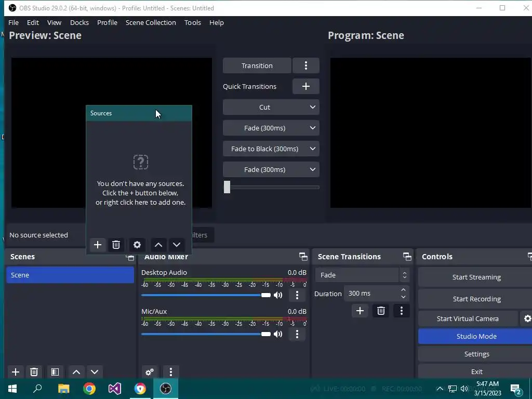Image resolution: width=532 pixels, height=399 pixels.
Task: Click the transition T-bar slider handle
Action: [x=227, y=187]
